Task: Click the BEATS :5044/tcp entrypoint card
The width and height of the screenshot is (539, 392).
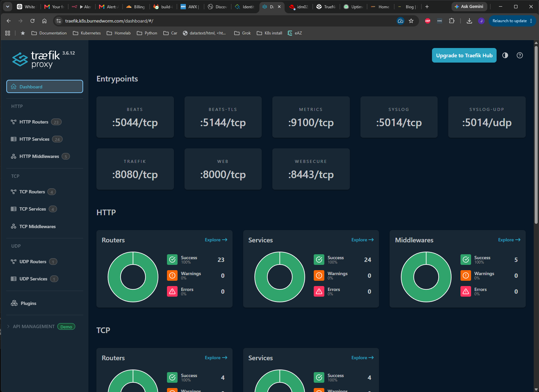Action: coord(135,117)
